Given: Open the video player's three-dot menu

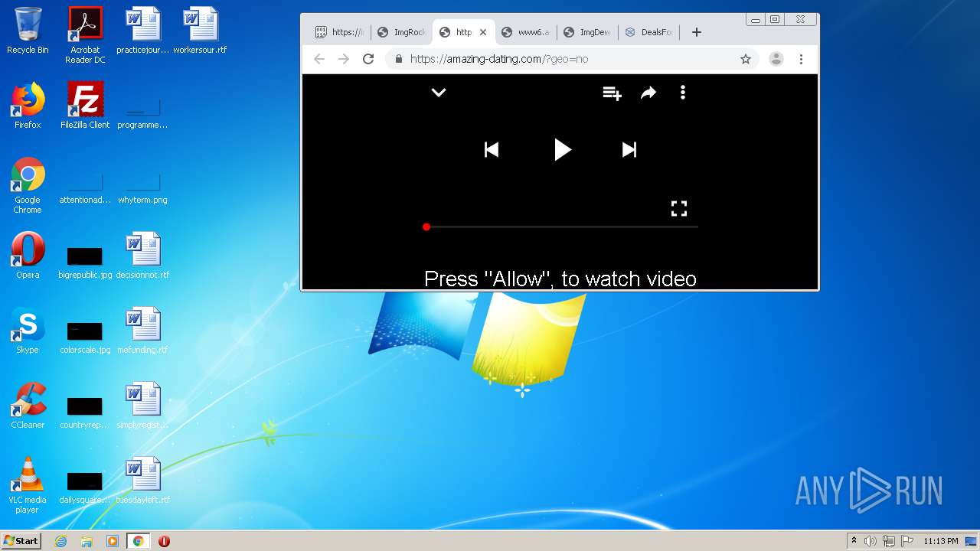Looking at the screenshot, I should (x=683, y=93).
